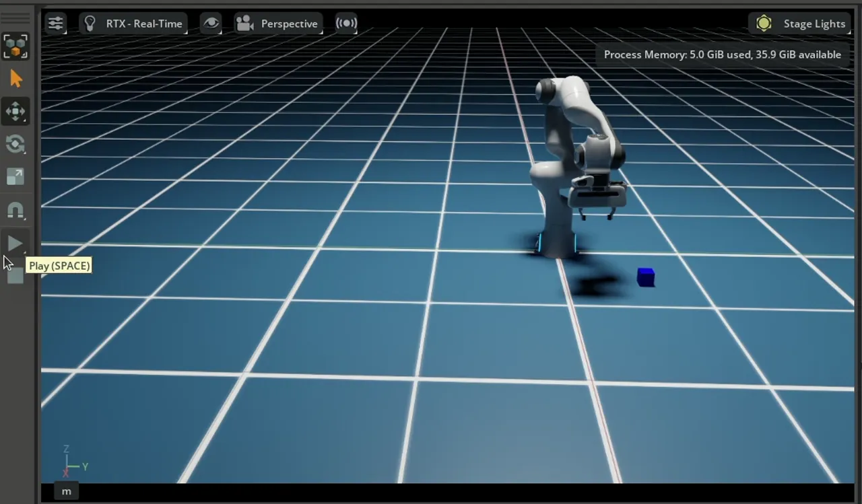
Task: Click the selection mode cubes icon
Action: tap(15, 46)
